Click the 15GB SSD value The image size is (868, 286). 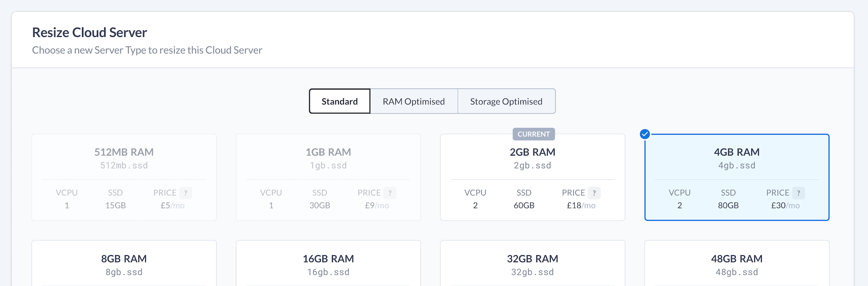tap(115, 206)
